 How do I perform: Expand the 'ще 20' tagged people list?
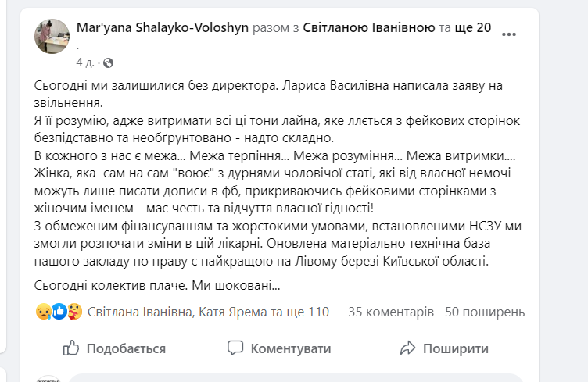coord(473,27)
